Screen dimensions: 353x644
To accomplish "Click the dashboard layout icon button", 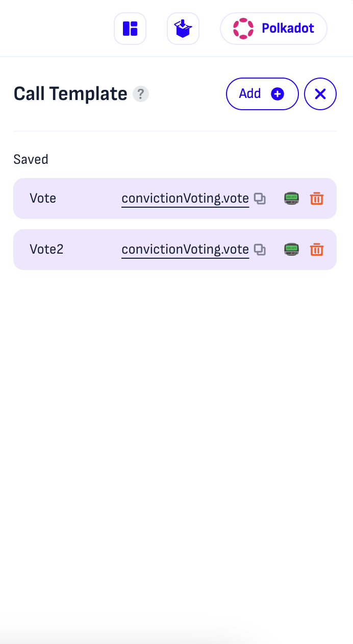I will coord(130,29).
